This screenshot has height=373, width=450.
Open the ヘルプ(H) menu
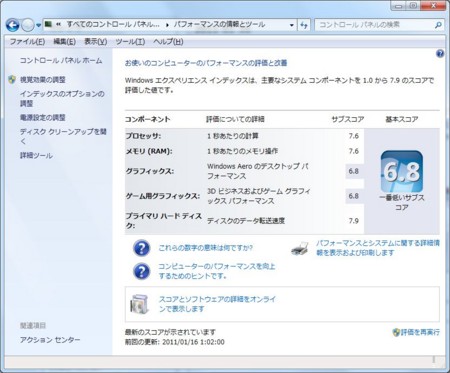(168, 42)
